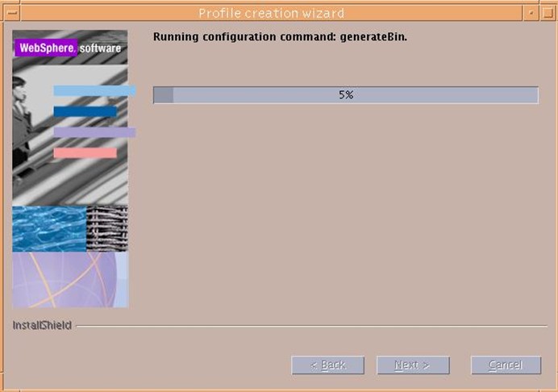558x392 pixels.
Task: Click the Next button
Action: 413,365
